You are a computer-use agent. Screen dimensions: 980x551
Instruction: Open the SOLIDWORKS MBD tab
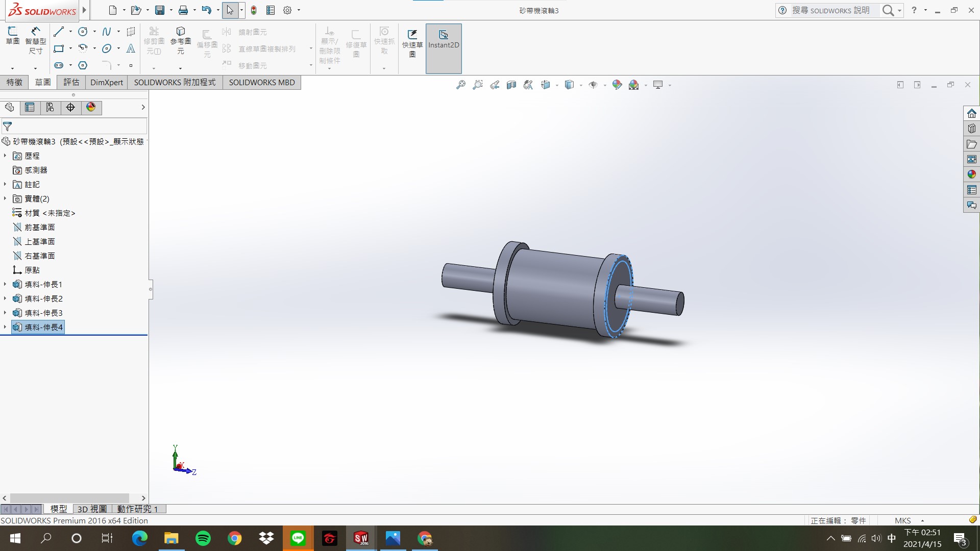tap(262, 82)
